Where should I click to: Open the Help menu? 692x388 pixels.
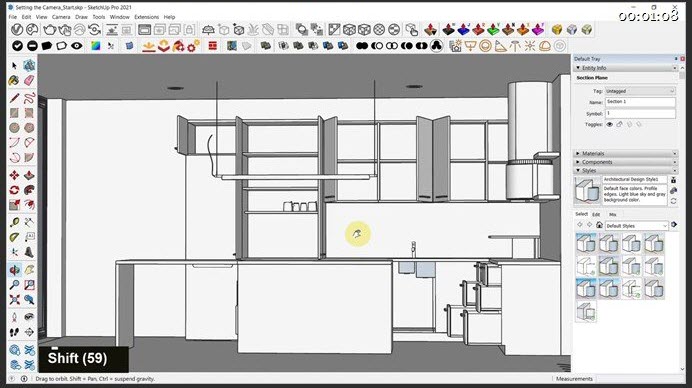click(169, 17)
